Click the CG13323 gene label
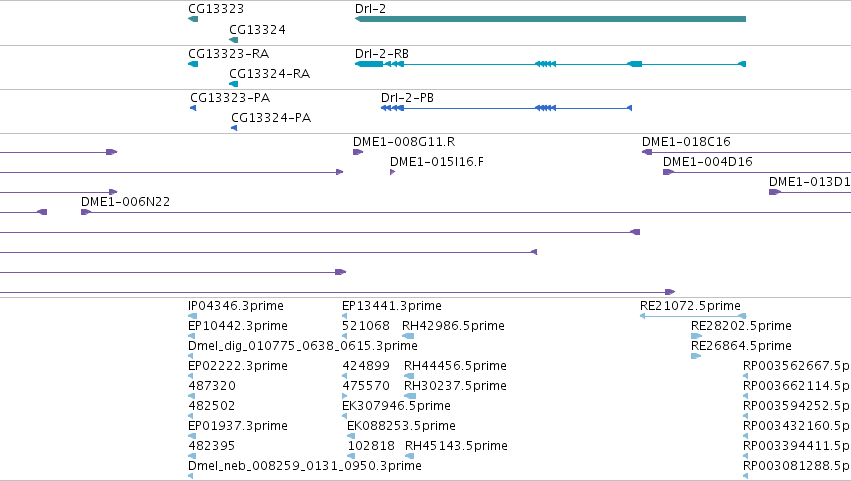Viewport: 851px width, 481px height. tap(216, 9)
